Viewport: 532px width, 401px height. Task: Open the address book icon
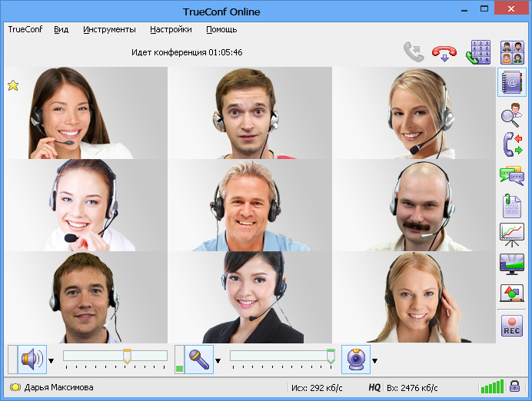click(x=512, y=82)
